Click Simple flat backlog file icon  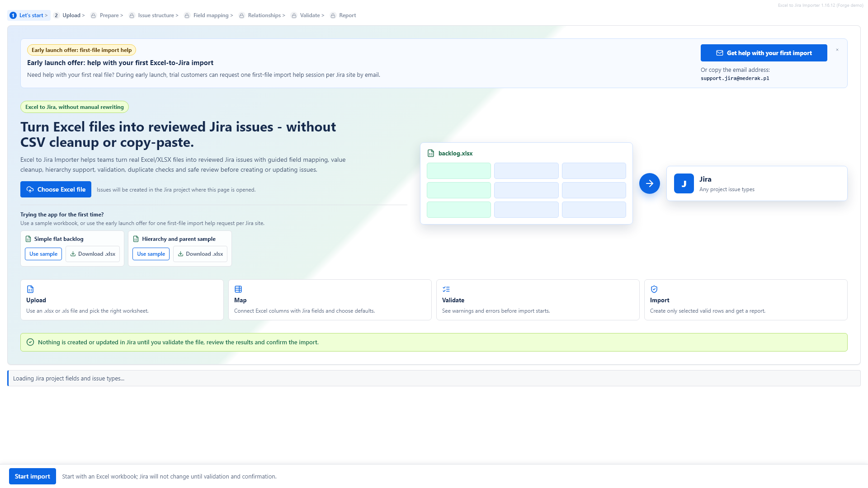pos(28,239)
